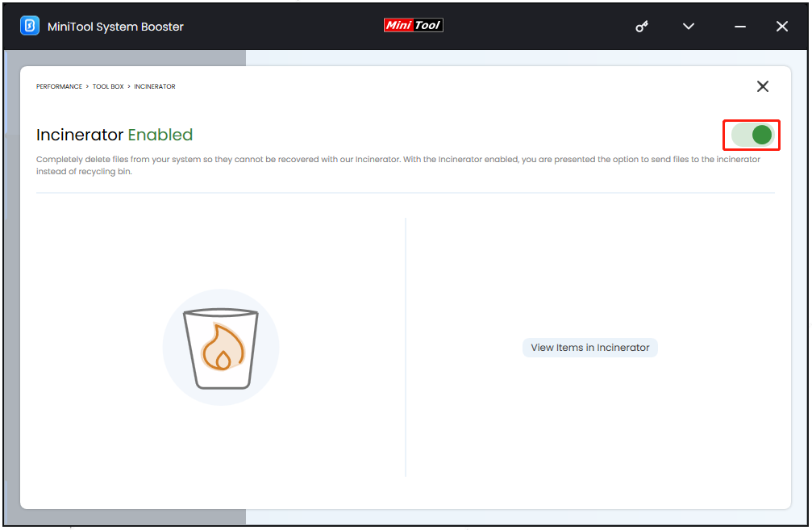Minimize the MiniTool System Booster window
This screenshot has width=812, height=530.
[740, 27]
